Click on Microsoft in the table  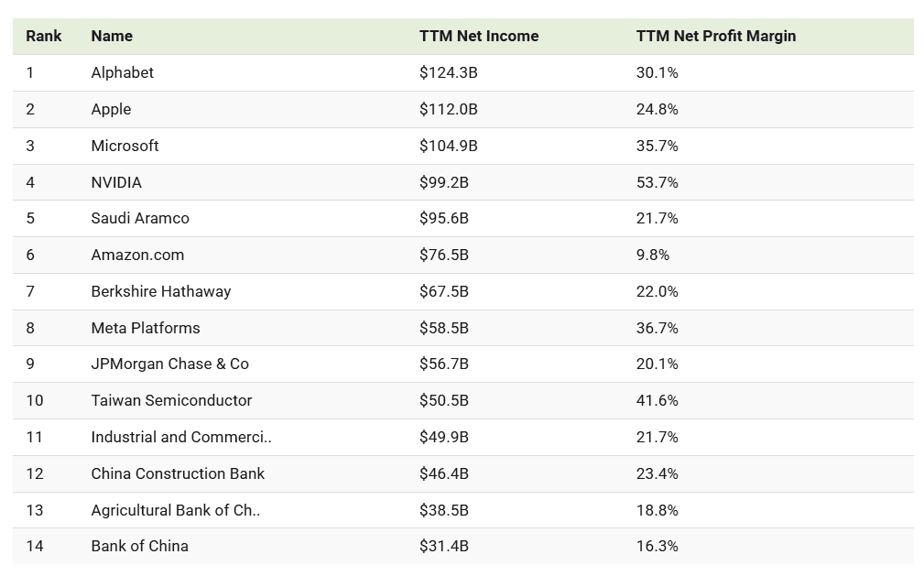(x=125, y=146)
